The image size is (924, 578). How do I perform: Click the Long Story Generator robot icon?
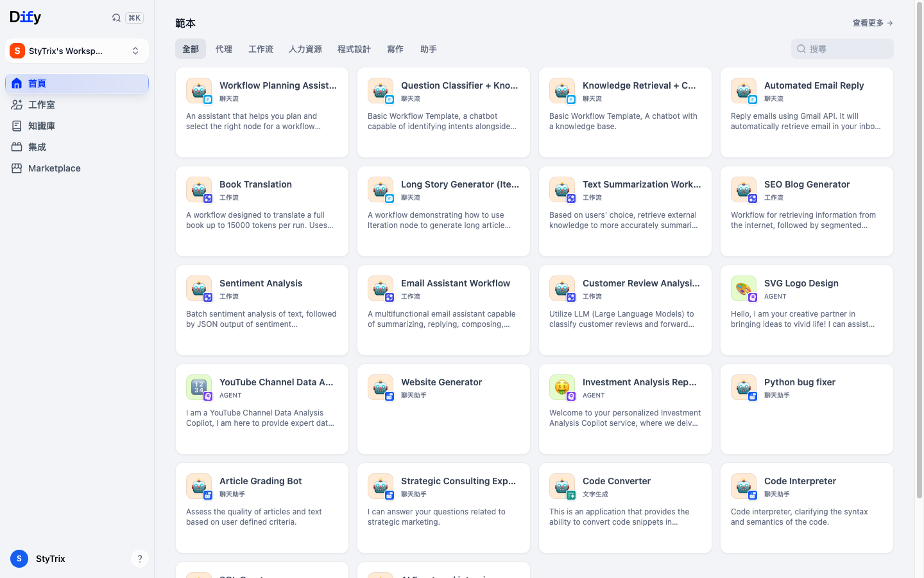pyautogui.click(x=381, y=190)
